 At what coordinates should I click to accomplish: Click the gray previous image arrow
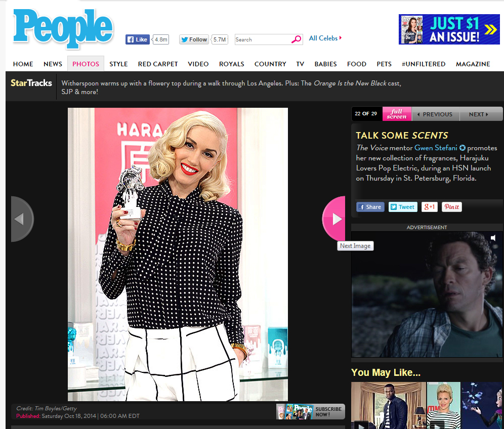pyautogui.click(x=22, y=219)
